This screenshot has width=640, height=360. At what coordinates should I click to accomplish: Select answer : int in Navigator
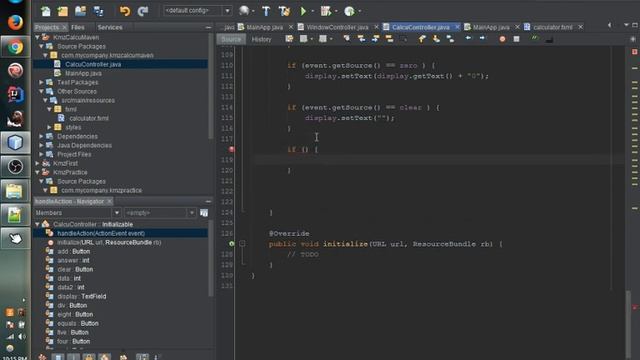73,260
